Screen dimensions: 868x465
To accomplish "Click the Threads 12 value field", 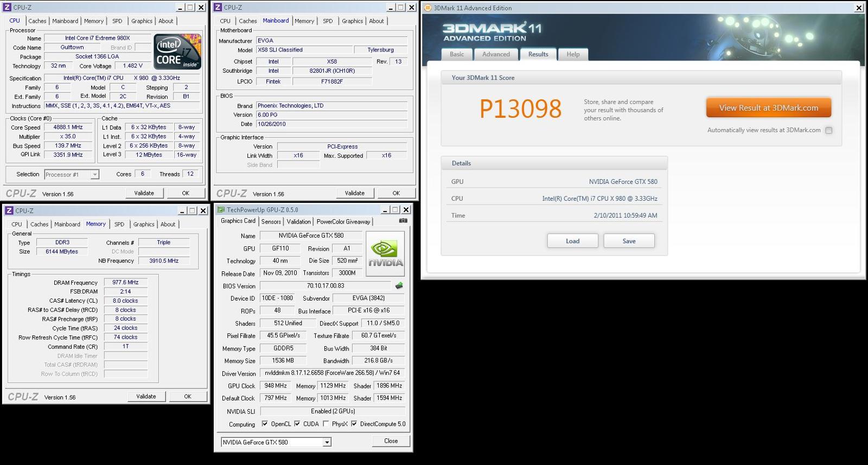I will [x=190, y=174].
